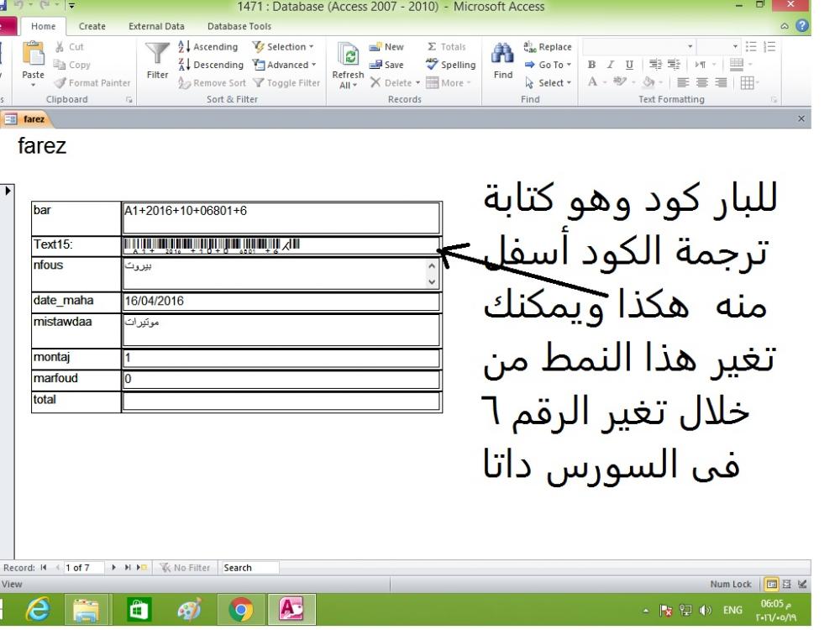Show the Totals row
Viewport: 840px width, 630px height.
pyautogui.click(x=446, y=46)
